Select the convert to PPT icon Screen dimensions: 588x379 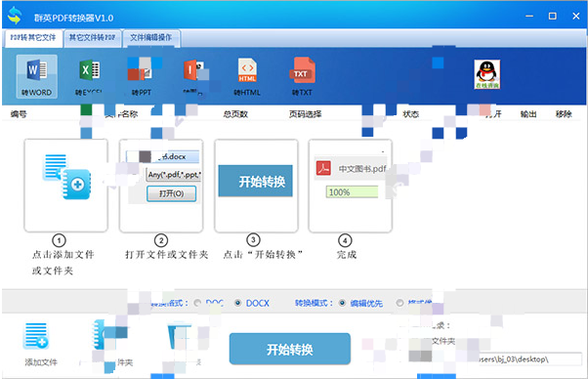pyautogui.click(x=142, y=76)
